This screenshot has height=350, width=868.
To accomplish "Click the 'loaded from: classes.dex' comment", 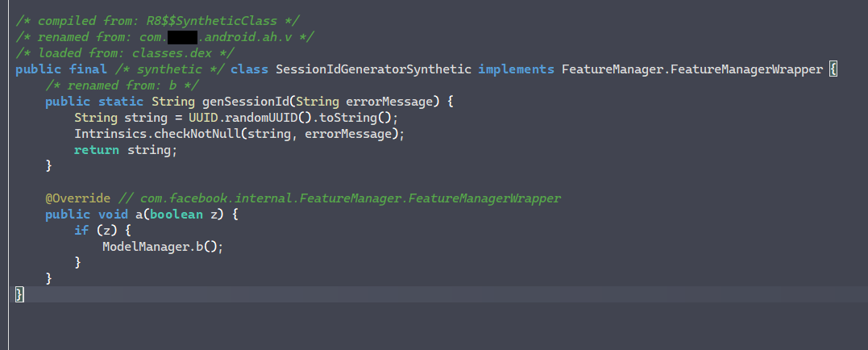I will (x=125, y=53).
